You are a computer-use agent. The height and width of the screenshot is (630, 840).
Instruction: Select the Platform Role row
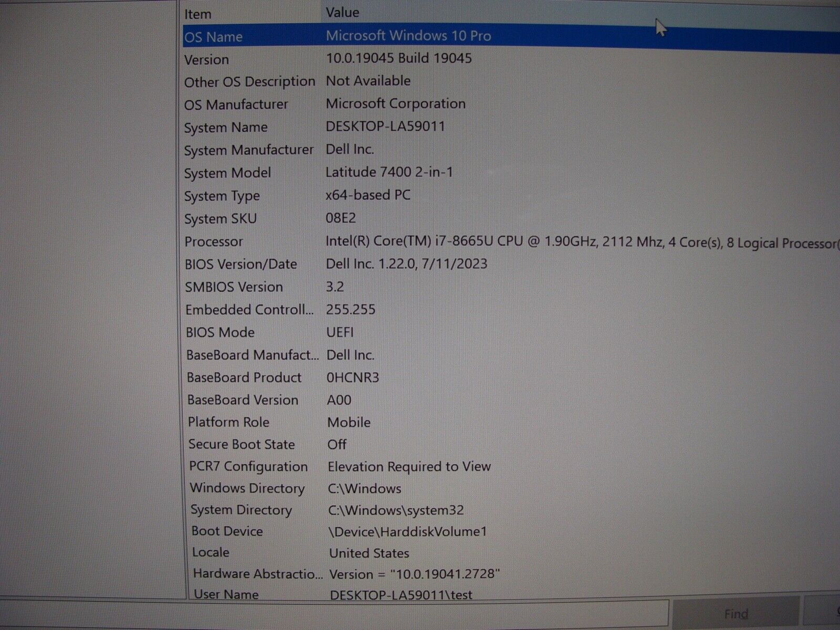(228, 422)
